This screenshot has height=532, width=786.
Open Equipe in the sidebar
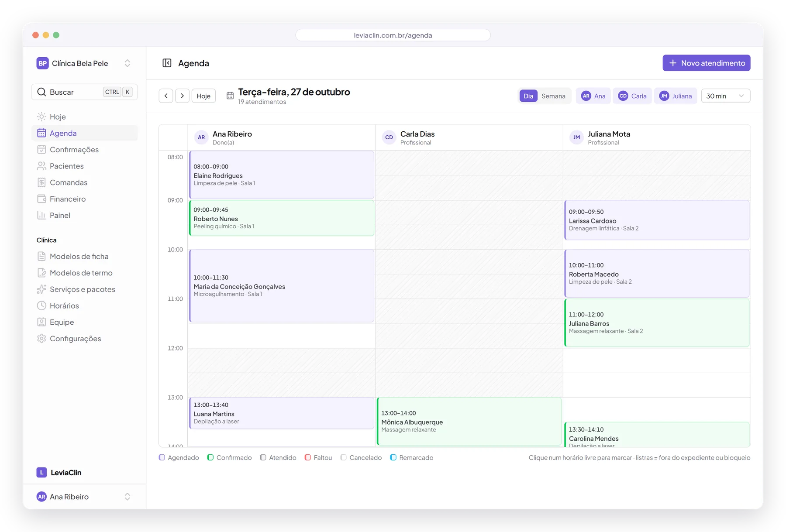tap(84, 322)
